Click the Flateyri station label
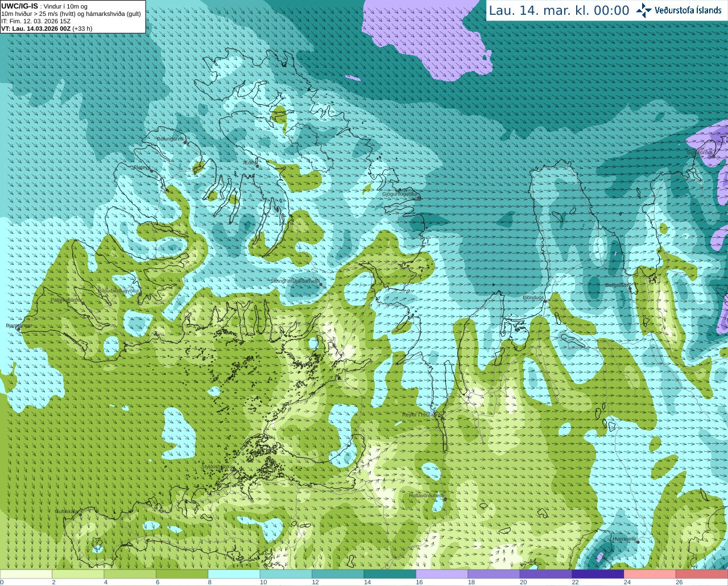 click(x=142, y=167)
